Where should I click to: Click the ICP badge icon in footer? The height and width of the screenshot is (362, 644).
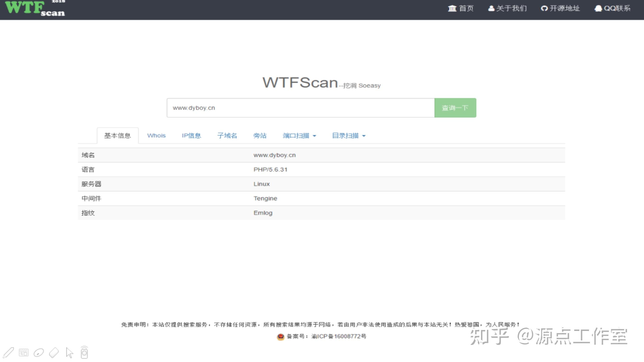click(281, 336)
